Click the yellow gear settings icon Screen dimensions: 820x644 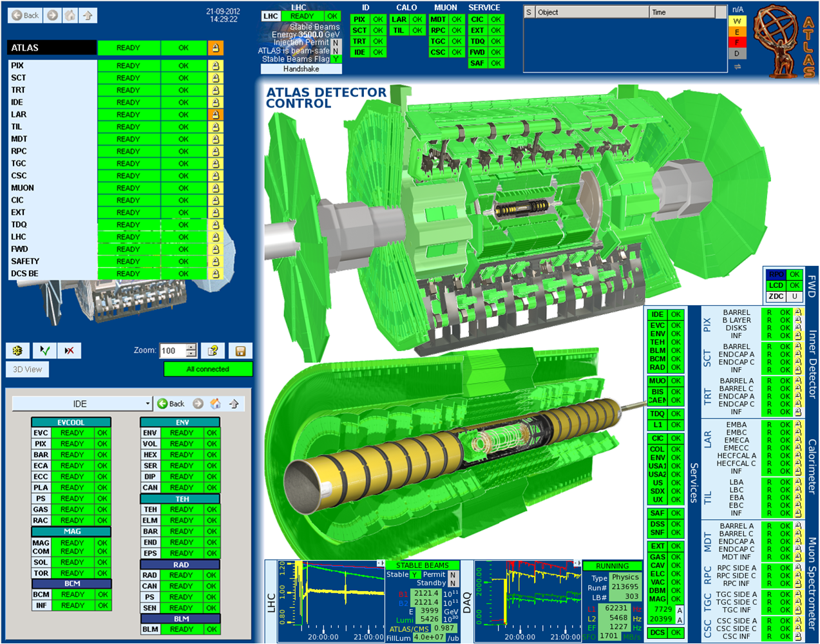[x=18, y=350]
